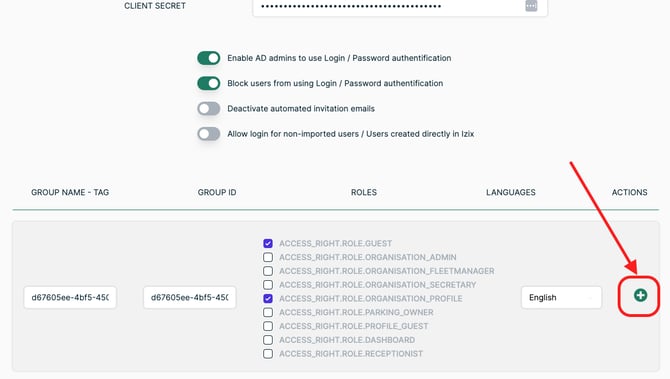Click the ACCESS_RIGHT.ROLE.GUEST label text
Screen dimensions: 670x379
335,244
